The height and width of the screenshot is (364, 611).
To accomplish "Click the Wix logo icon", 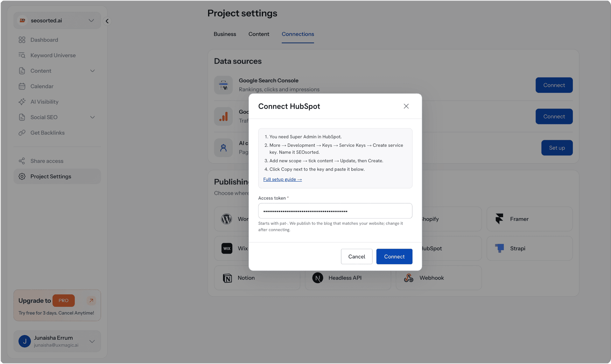I will click(227, 248).
